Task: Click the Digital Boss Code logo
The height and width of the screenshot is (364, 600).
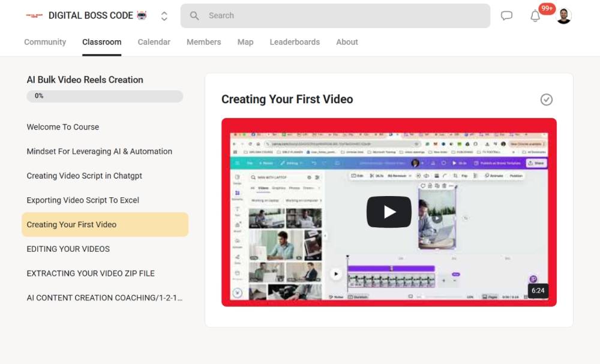Action: (34, 16)
